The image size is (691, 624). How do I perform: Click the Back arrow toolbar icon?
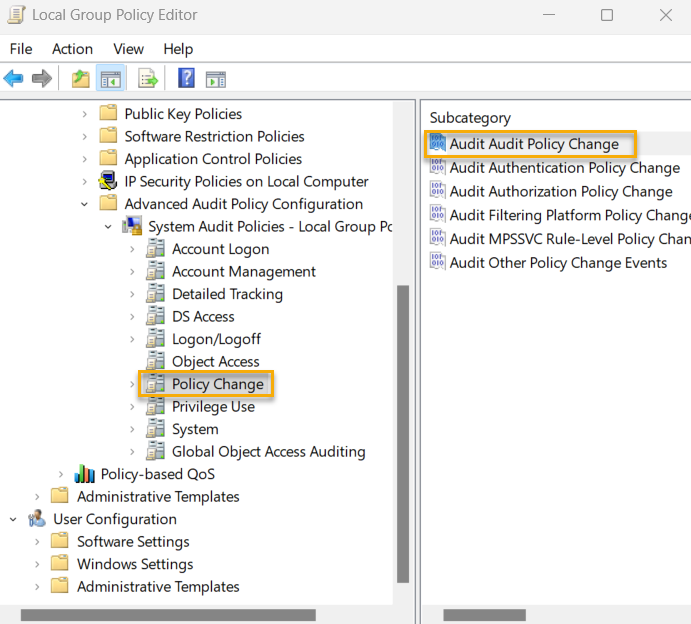[x=14, y=79]
